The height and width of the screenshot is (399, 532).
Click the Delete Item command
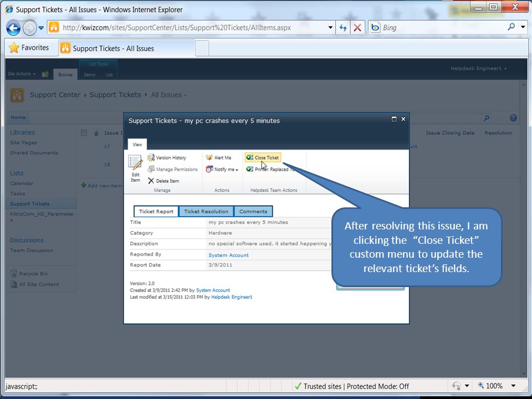click(x=163, y=181)
